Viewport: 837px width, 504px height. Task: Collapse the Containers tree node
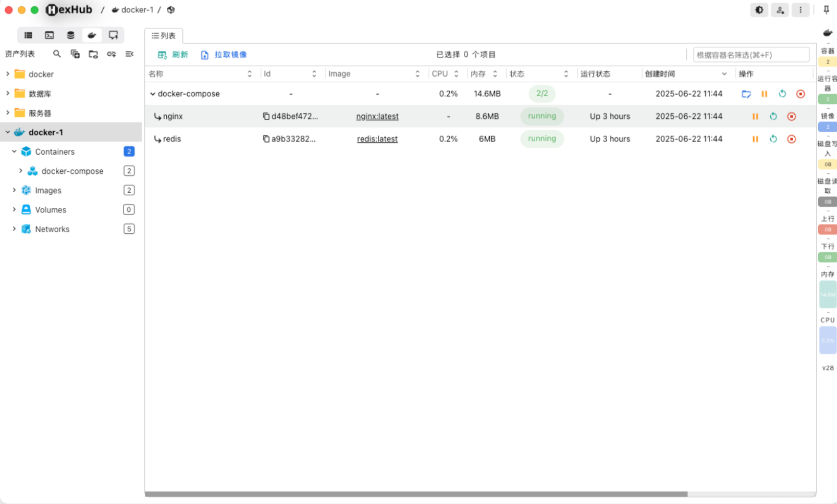(14, 152)
